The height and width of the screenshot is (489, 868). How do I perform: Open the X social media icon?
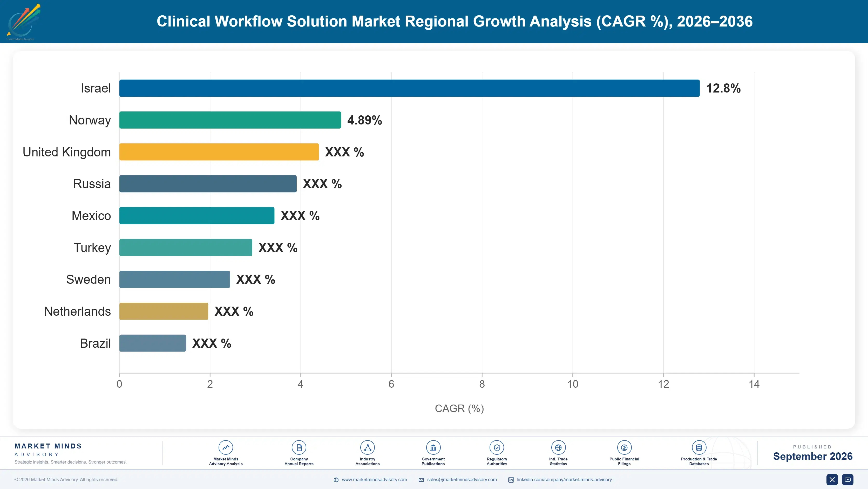pos(832,480)
